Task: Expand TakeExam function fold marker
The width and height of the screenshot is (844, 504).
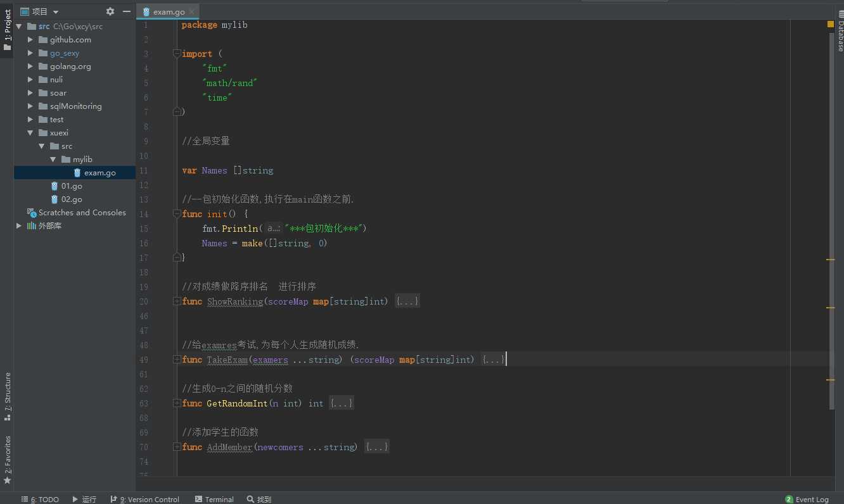Action: point(177,360)
